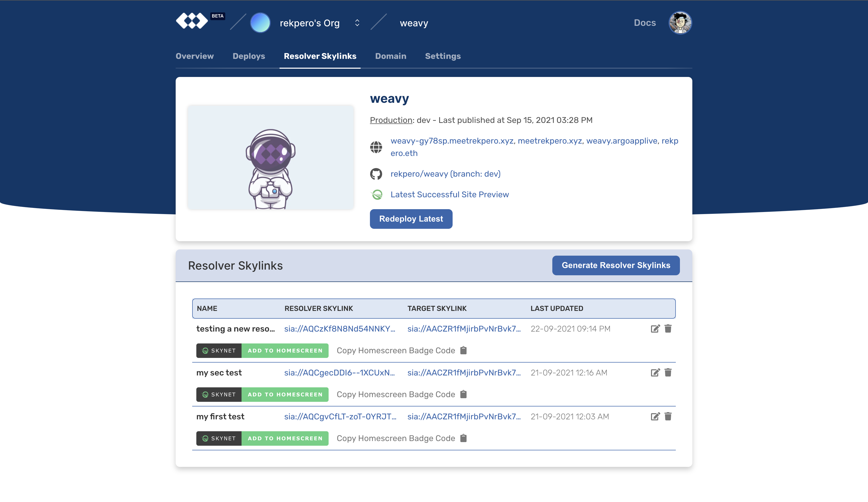The image size is (868, 502).
Task: Click the globe domains icon
Action: click(376, 147)
